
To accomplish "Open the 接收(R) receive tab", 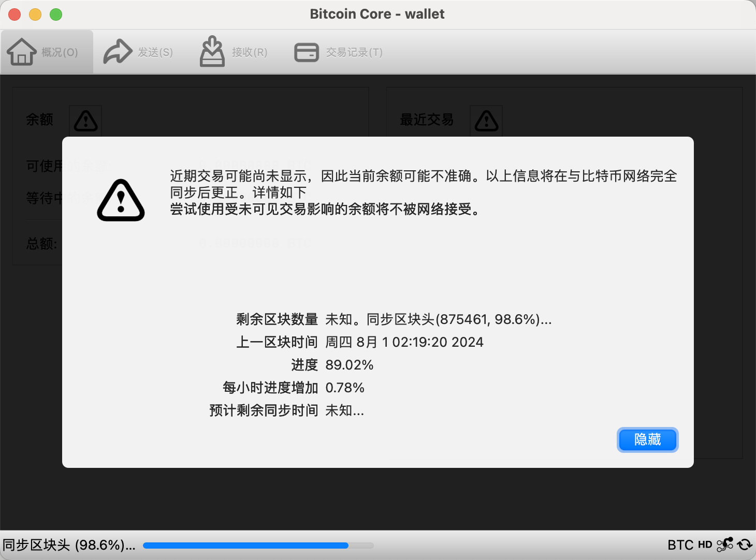I will (234, 52).
